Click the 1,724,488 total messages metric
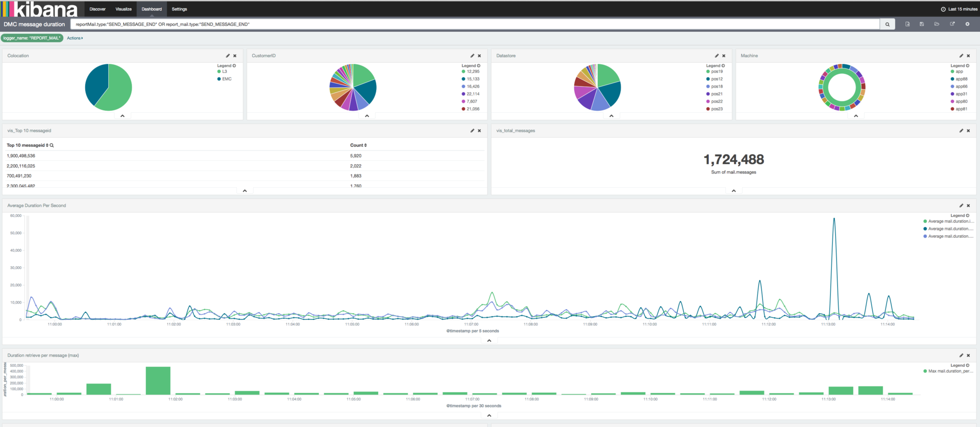 click(733, 160)
